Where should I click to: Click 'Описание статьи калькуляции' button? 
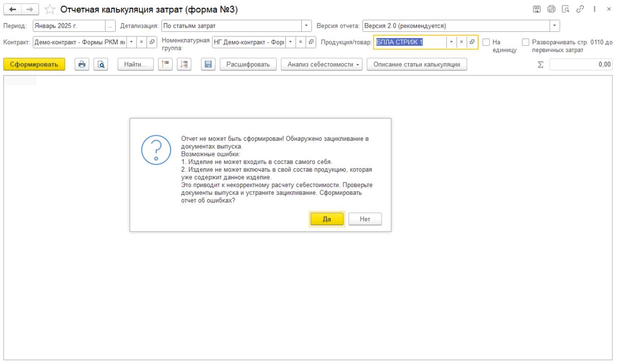pyautogui.click(x=417, y=64)
